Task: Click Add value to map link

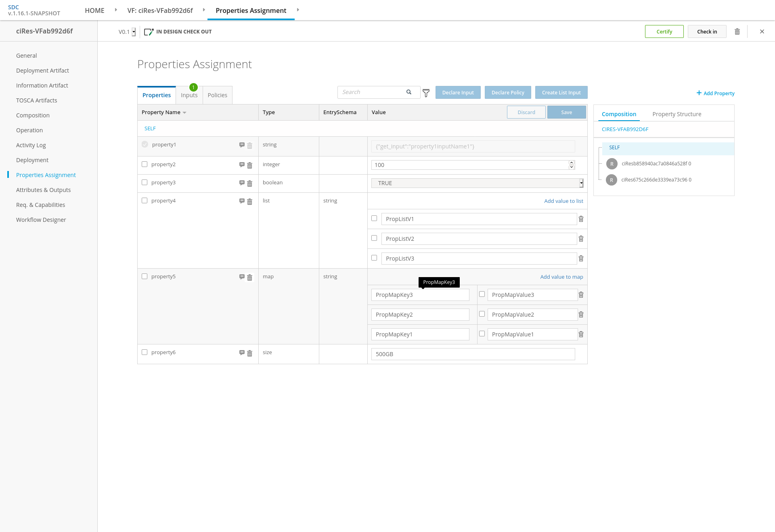Action: 561,277
